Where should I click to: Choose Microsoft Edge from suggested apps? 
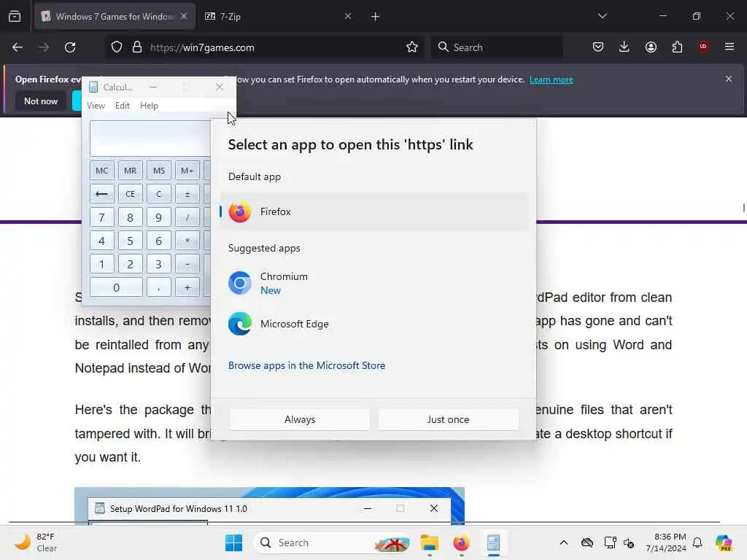(374, 324)
